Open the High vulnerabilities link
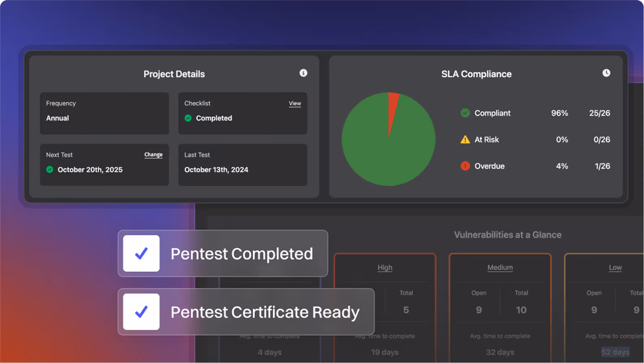Image resolution: width=644 pixels, height=363 pixels. (x=385, y=268)
